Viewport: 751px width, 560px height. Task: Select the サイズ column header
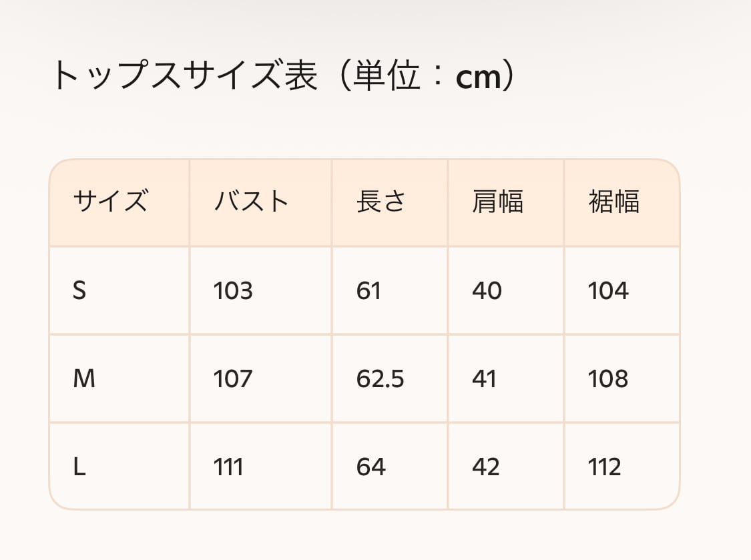[x=110, y=201]
